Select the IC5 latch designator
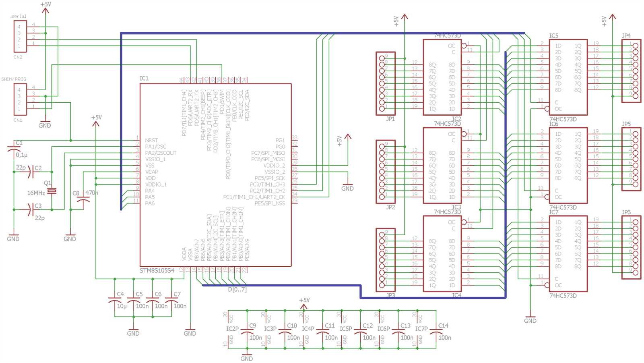 point(554,36)
